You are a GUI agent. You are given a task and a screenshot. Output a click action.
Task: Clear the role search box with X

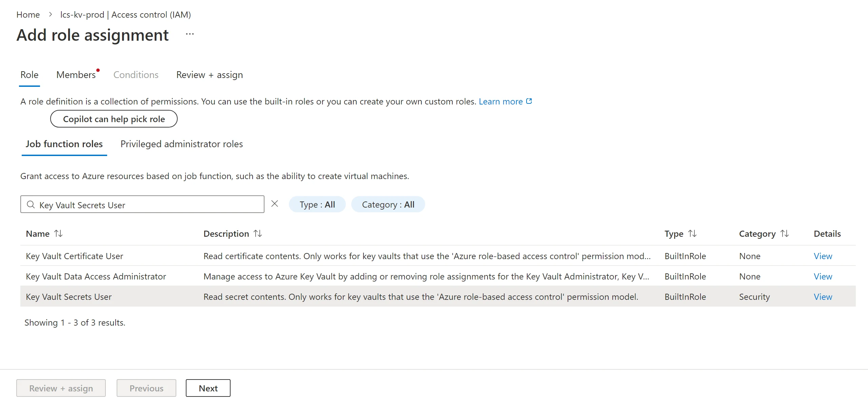click(275, 203)
